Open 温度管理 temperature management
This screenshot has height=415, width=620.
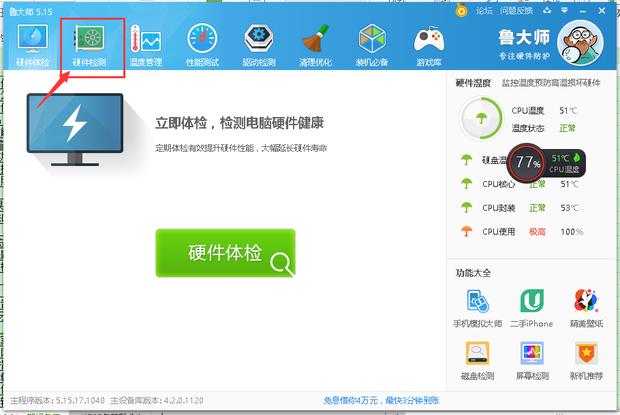click(x=146, y=44)
